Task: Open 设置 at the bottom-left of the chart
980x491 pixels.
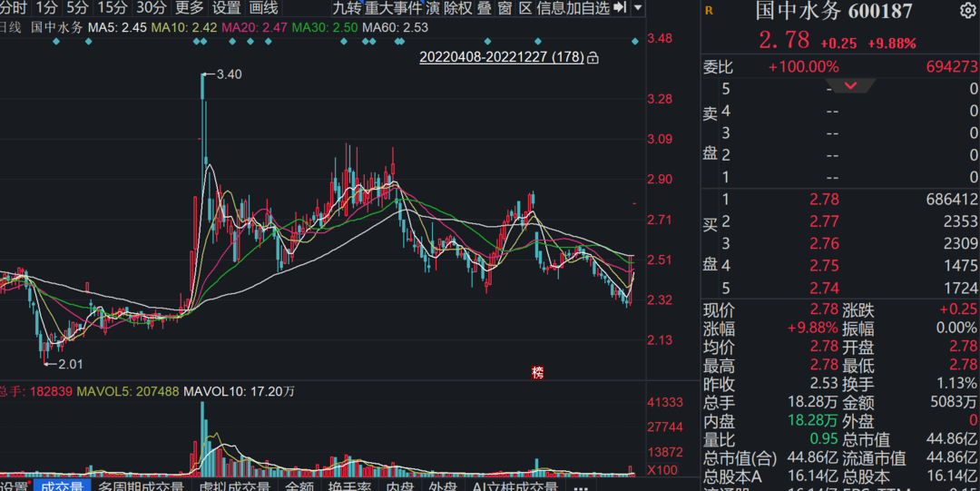Action: pos(14,486)
